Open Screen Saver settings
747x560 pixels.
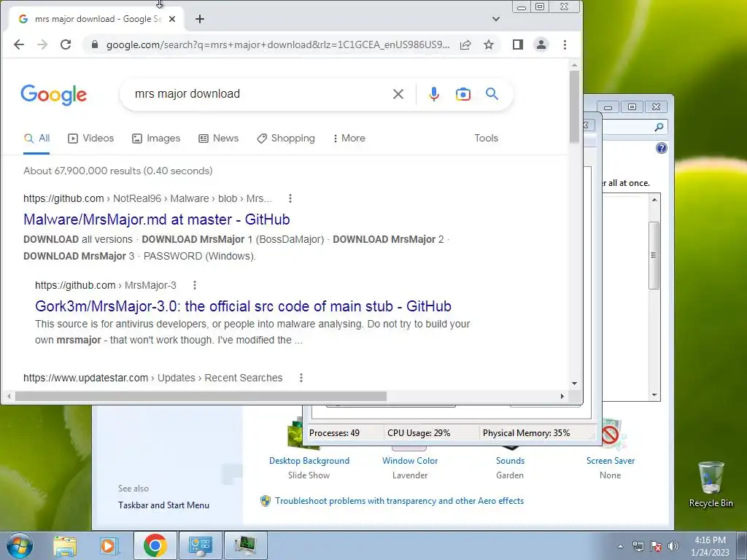point(611,461)
